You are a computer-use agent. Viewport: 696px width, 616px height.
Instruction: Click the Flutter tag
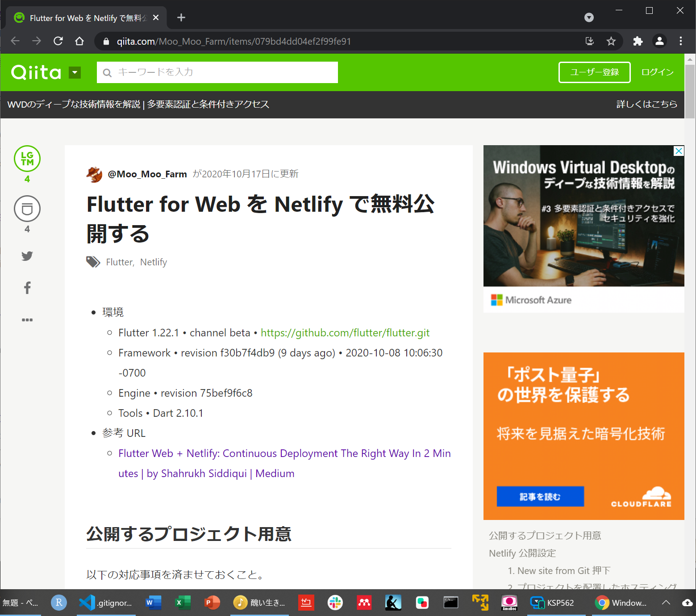tap(120, 262)
